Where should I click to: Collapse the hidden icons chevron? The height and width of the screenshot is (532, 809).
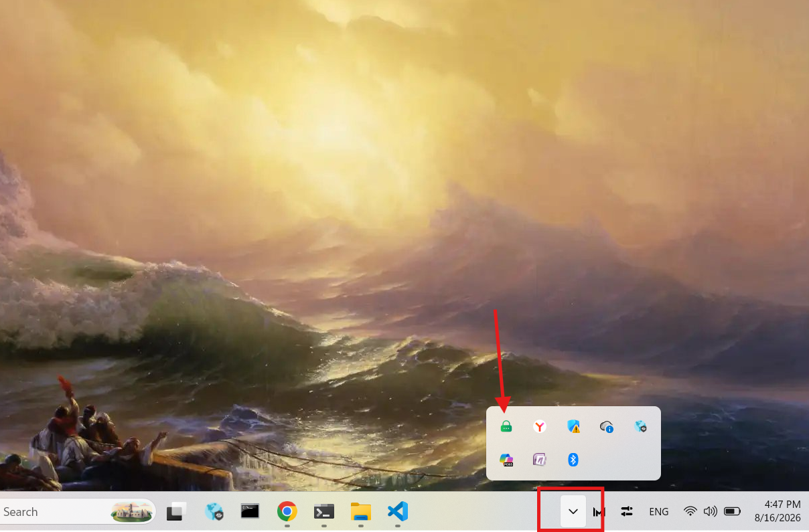(573, 512)
